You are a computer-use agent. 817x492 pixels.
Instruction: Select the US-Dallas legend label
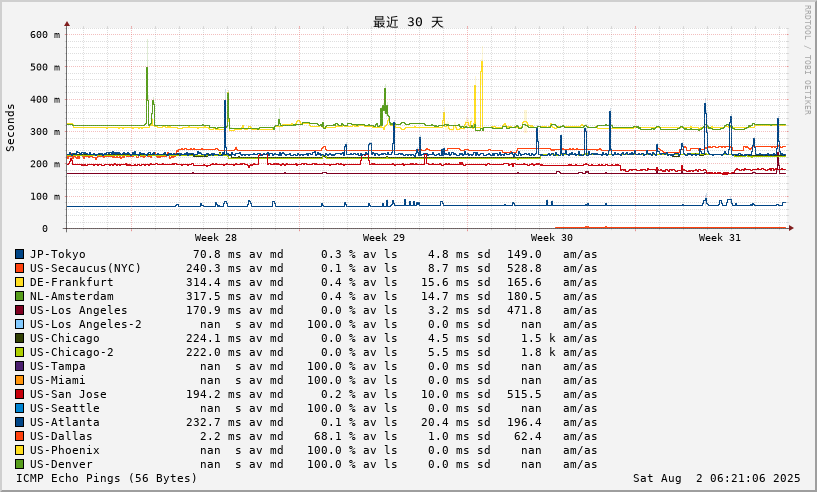coord(61,436)
